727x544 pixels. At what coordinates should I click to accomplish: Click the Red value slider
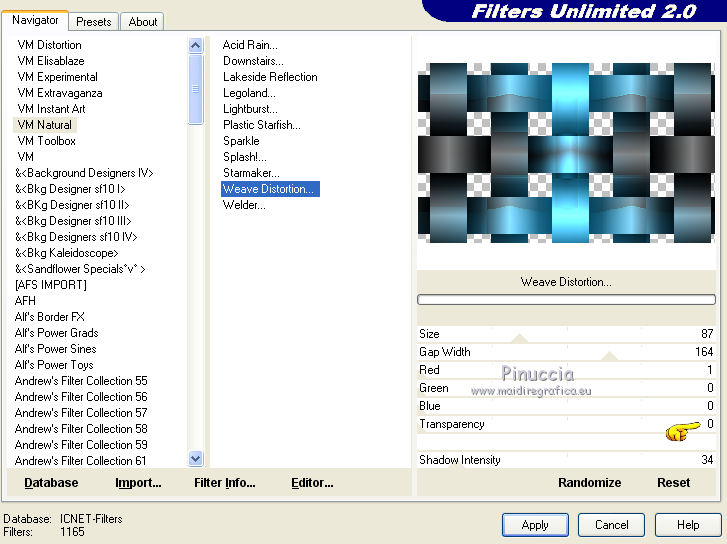pyautogui.click(x=566, y=370)
